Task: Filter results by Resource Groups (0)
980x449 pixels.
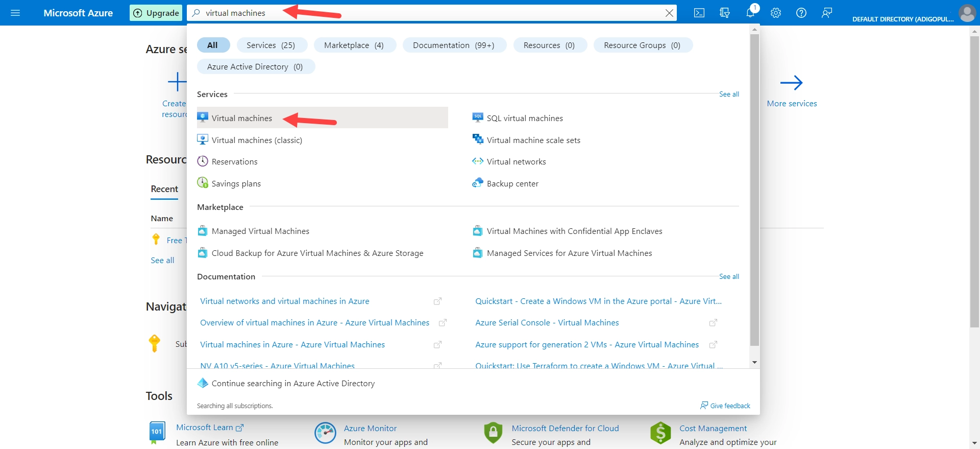Action: click(642, 45)
